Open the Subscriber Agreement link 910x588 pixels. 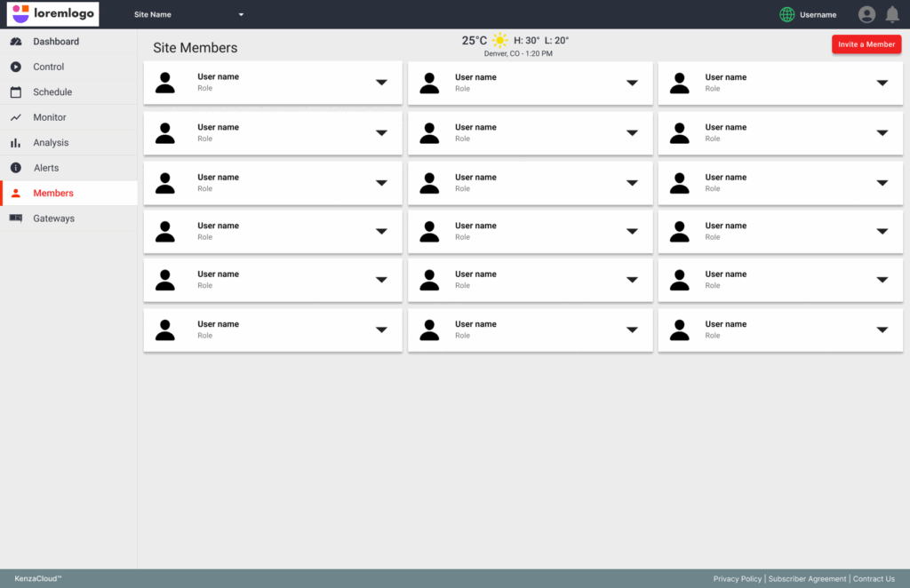[807, 579]
